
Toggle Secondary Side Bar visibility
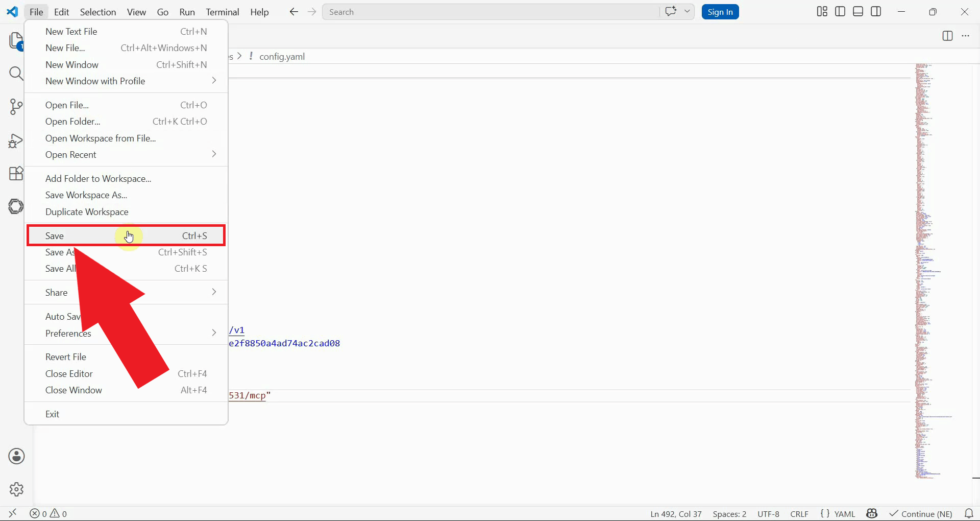click(x=876, y=12)
